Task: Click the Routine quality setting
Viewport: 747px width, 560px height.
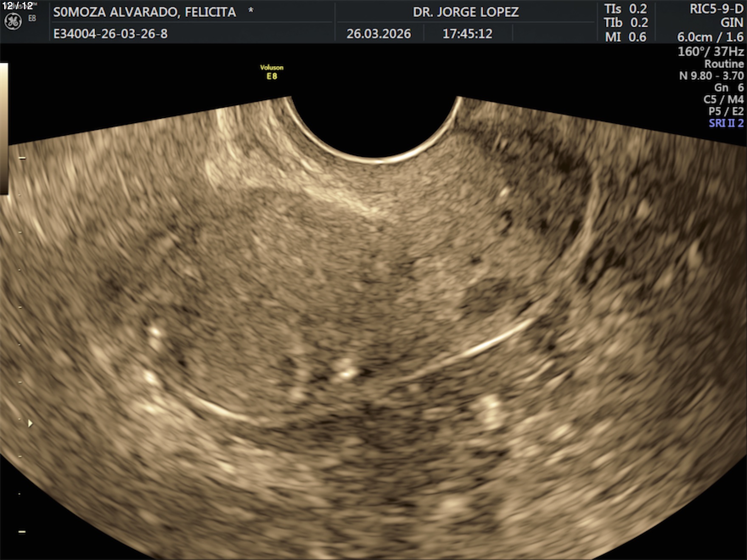Action: [724, 64]
